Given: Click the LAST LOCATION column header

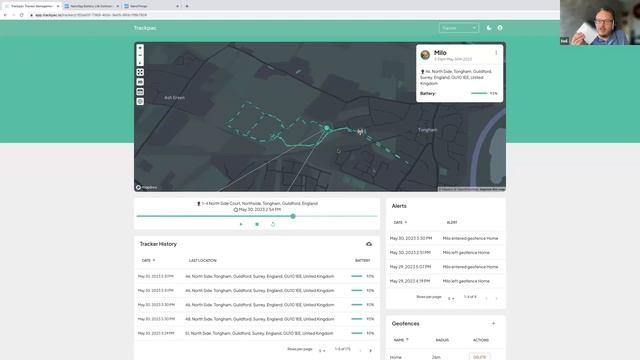Looking at the screenshot, I should (202, 260).
